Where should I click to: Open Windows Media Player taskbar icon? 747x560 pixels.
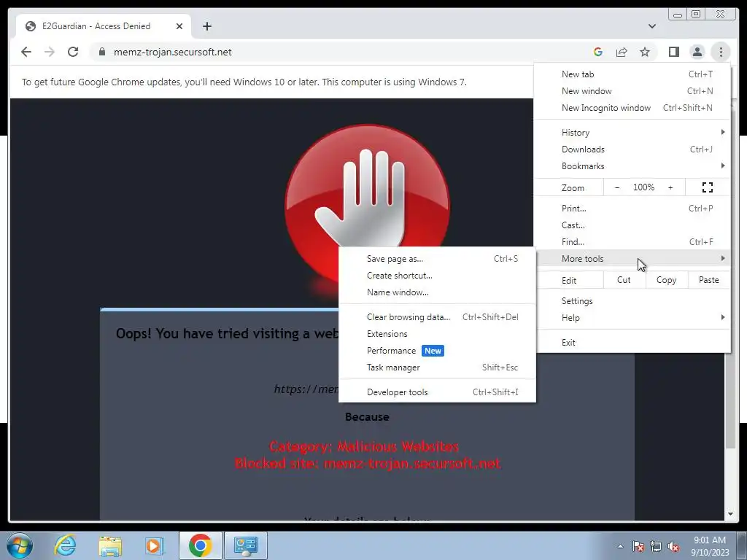pos(155,545)
